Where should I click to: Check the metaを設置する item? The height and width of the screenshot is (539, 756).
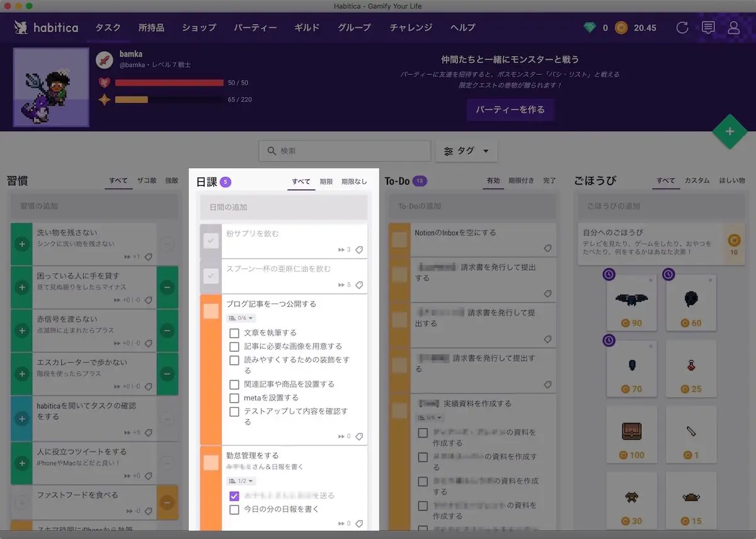click(234, 398)
